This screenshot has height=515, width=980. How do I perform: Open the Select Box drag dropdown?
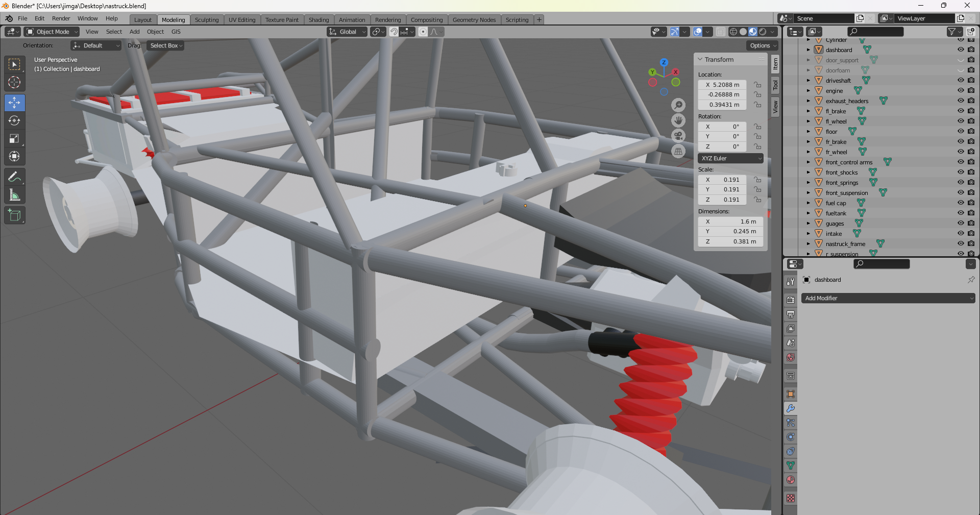tap(165, 45)
